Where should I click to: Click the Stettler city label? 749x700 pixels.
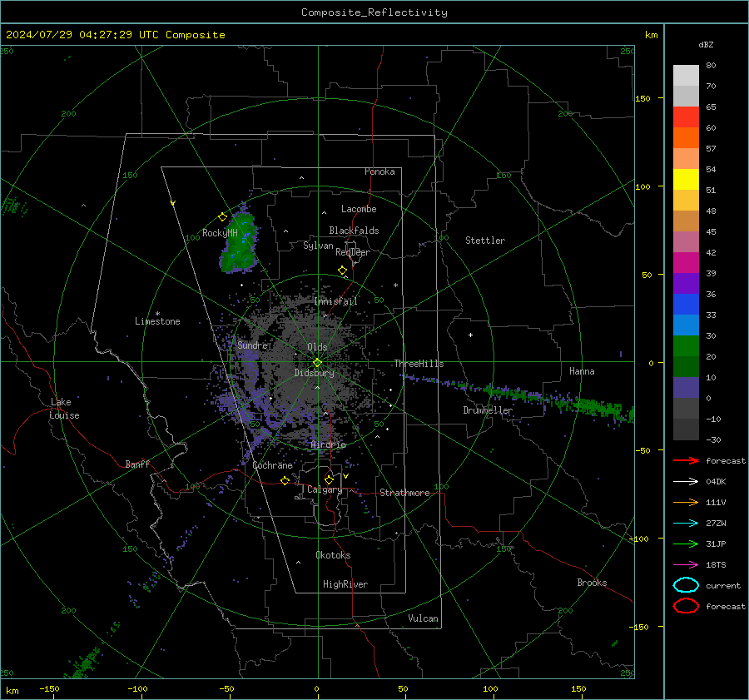[485, 241]
